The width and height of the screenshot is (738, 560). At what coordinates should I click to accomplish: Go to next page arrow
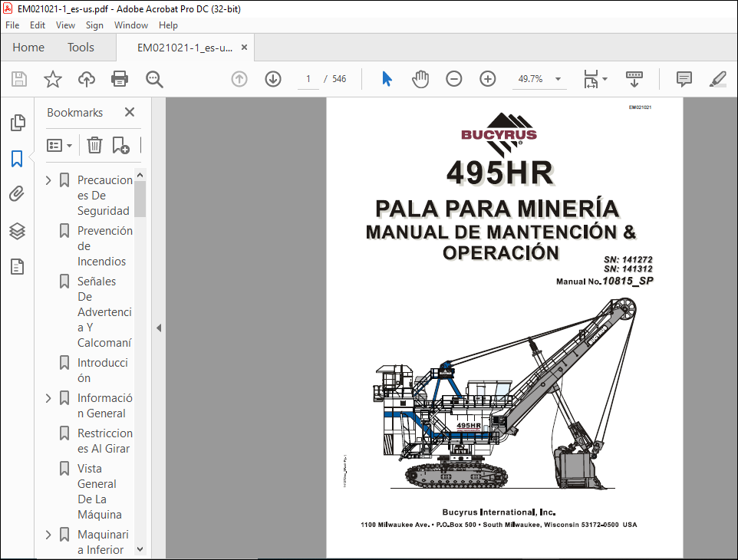pyautogui.click(x=273, y=79)
